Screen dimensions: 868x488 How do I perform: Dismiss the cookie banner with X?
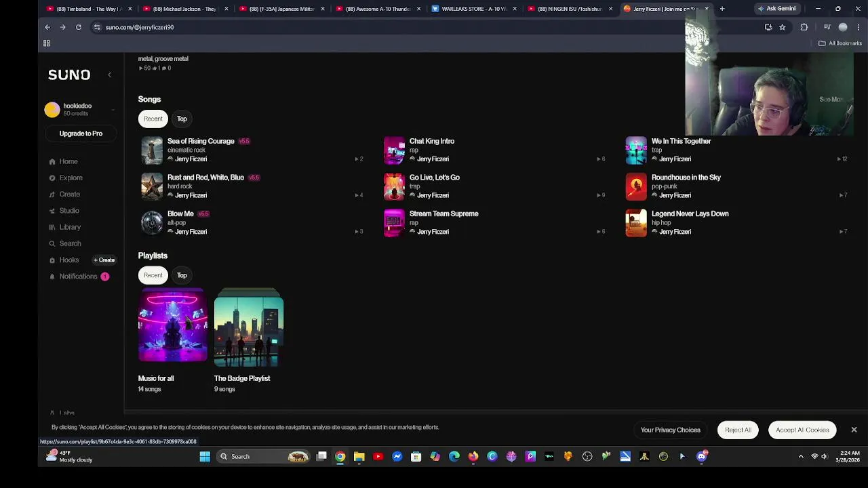(854, 430)
